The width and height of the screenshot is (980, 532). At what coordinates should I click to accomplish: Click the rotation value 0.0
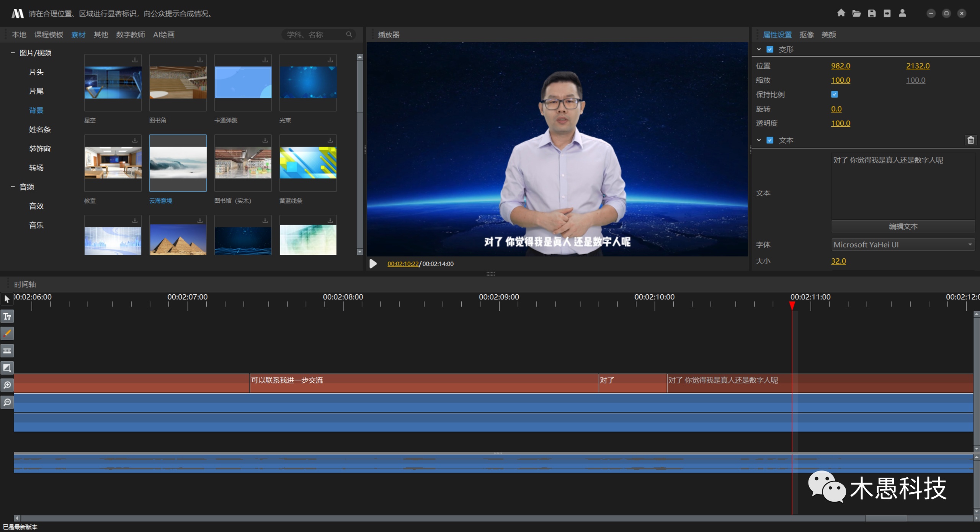836,109
